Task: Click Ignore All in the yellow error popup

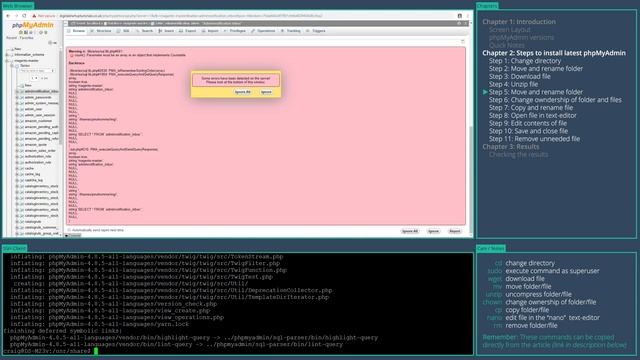Action: click(x=242, y=92)
